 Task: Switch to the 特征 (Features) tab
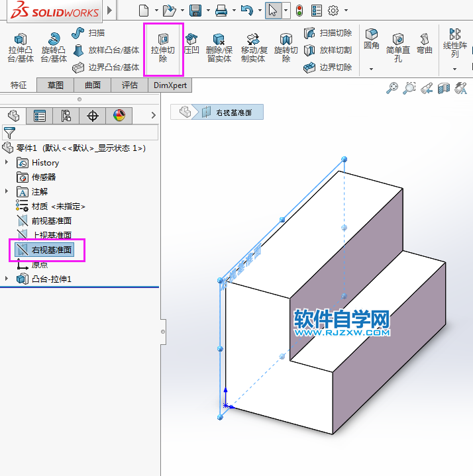click(x=19, y=85)
